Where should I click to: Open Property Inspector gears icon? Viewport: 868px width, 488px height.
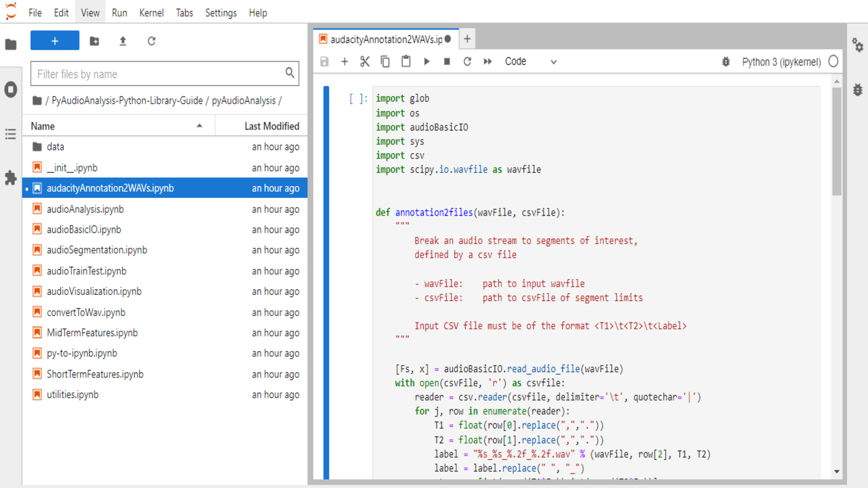(x=858, y=45)
